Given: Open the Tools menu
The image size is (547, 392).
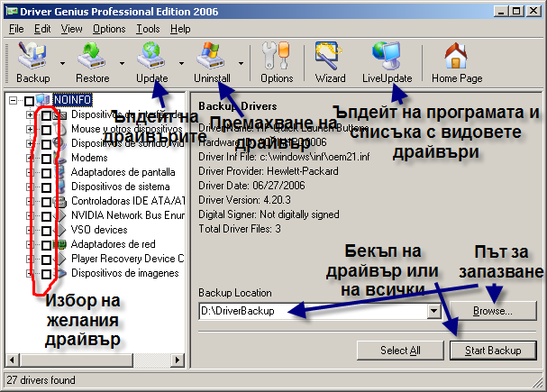Looking at the screenshot, I should point(148,29).
